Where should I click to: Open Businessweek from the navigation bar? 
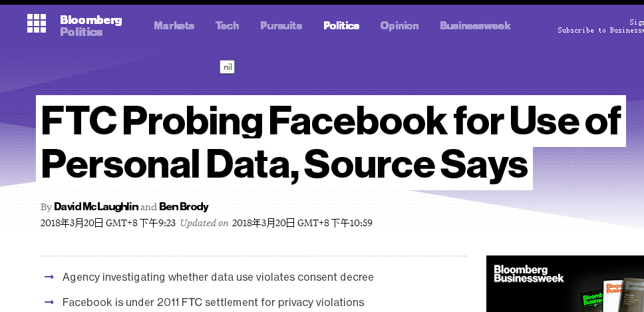click(475, 26)
